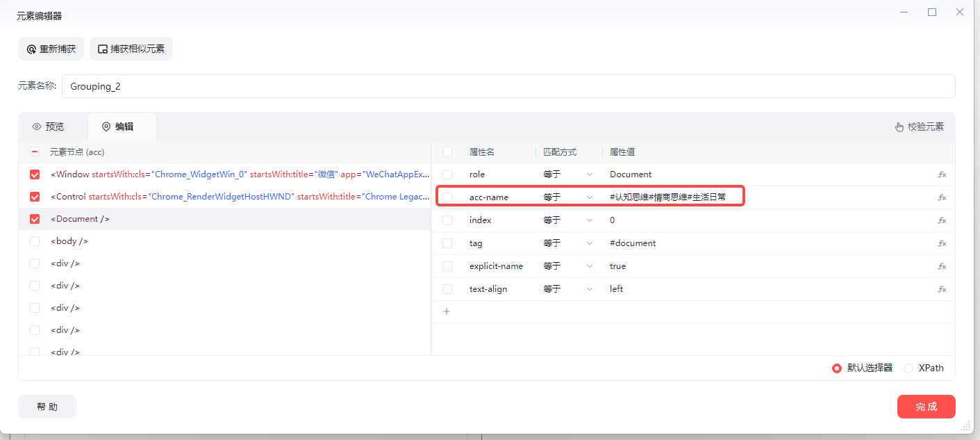
Task: Click the 元素名称 input field Grouping_2
Action: [x=508, y=86]
